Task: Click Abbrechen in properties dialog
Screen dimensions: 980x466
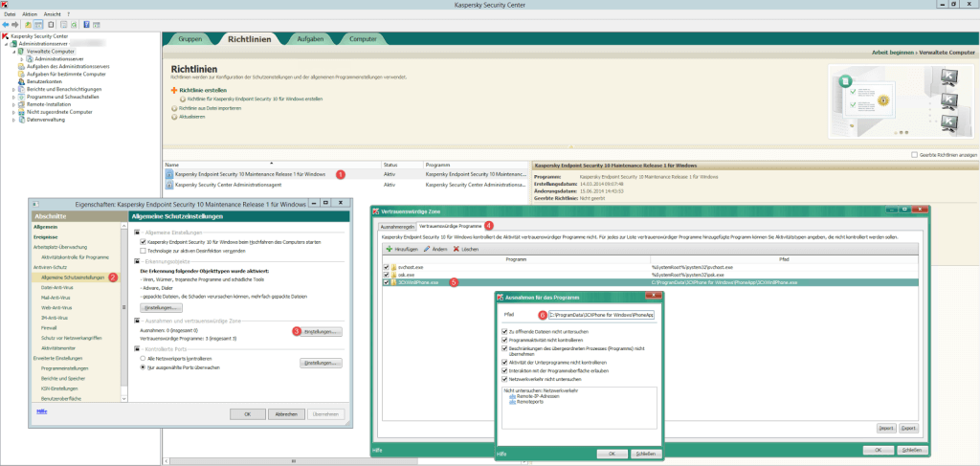Action: click(x=286, y=414)
